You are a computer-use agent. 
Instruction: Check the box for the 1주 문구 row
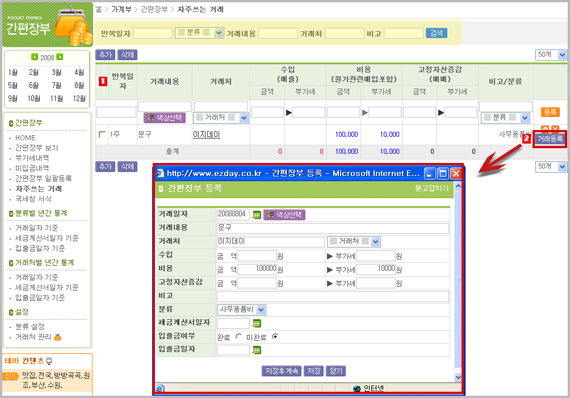pyautogui.click(x=103, y=134)
